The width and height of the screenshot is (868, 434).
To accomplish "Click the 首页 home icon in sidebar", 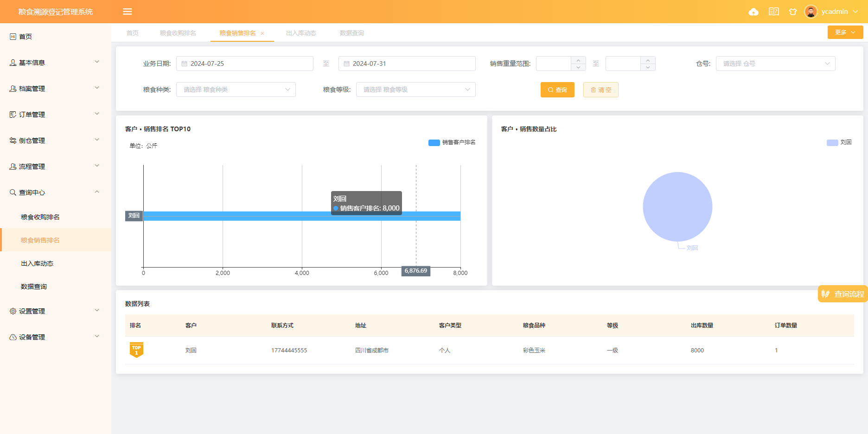I will pyautogui.click(x=13, y=37).
